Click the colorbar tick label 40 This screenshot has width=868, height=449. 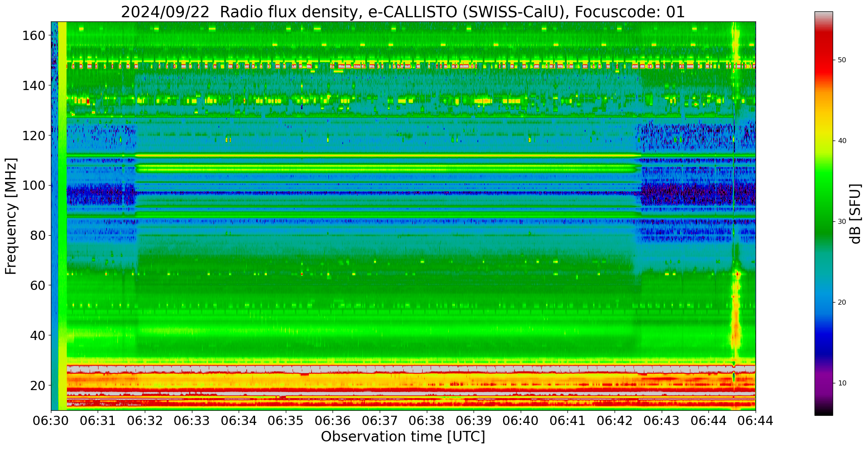(x=842, y=141)
